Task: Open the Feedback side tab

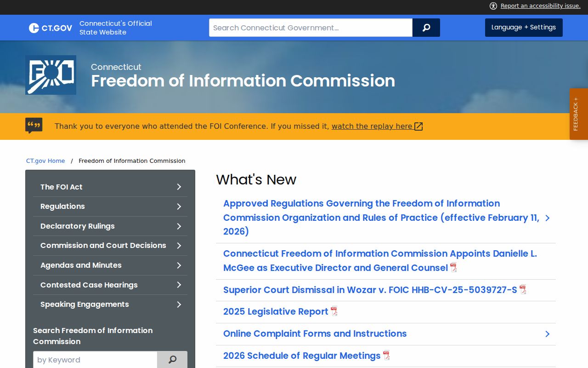Action: point(579,114)
